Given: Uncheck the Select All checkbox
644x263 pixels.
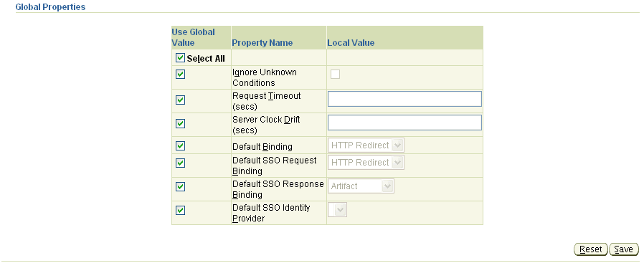Looking at the screenshot, I should pyautogui.click(x=180, y=58).
